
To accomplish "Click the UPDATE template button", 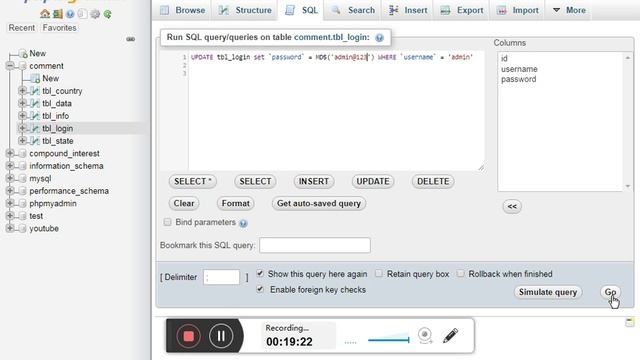I will [373, 181].
